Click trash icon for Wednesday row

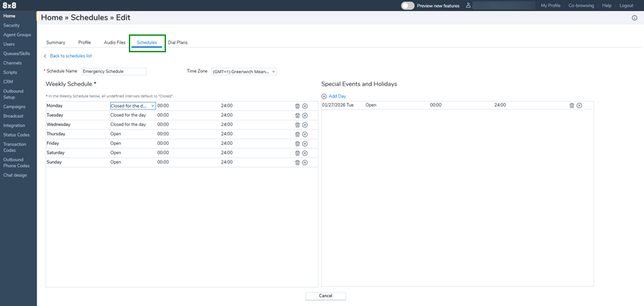(x=298, y=125)
